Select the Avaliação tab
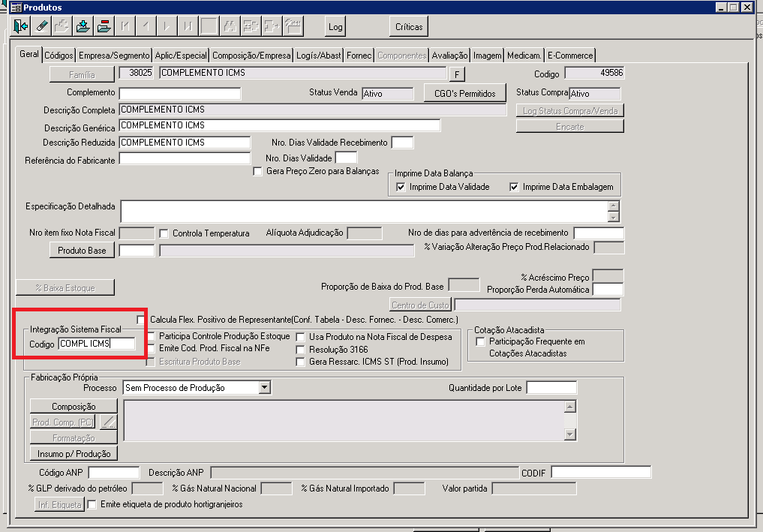This screenshot has height=532, width=763. pyautogui.click(x=449, y=56)
